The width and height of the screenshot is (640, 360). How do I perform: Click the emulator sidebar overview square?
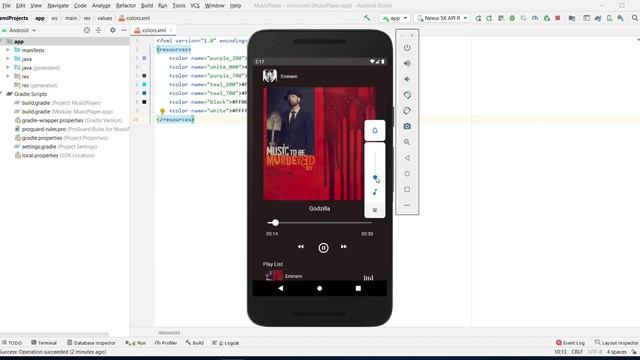click(x=407, y=189)
